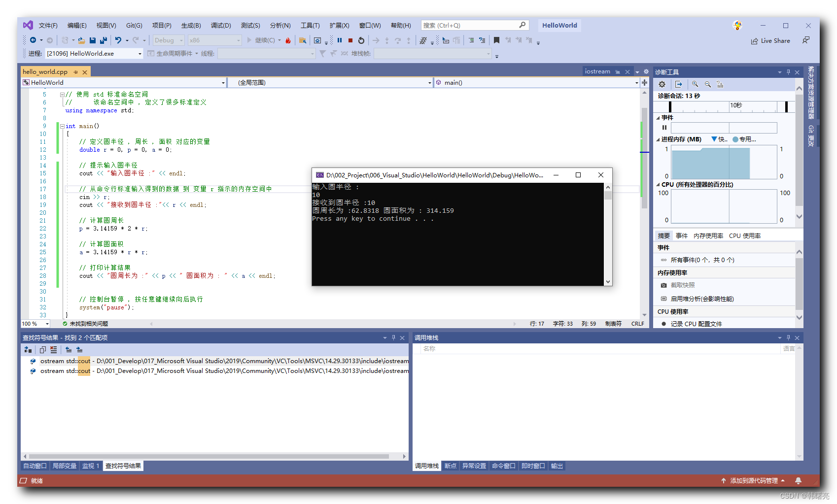
Task: Collapse the main() function fold marker
Action: [62, 126]
